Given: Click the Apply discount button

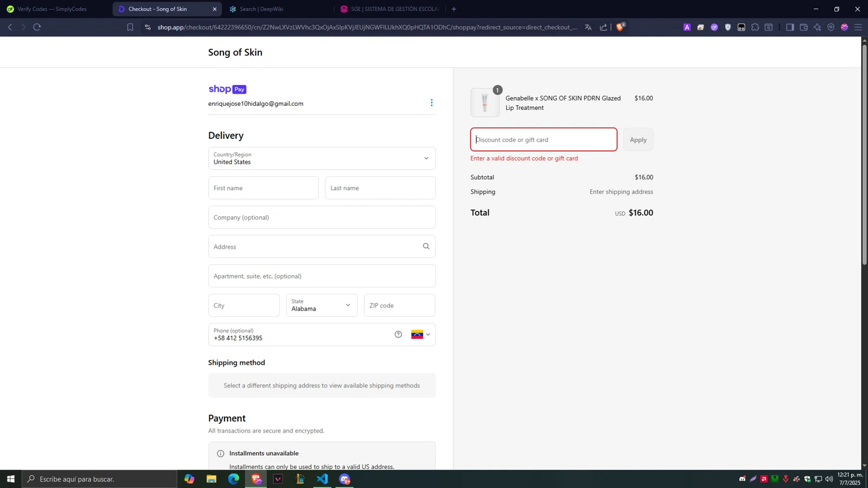Looking at the screenshot, I should pos(638,139).
